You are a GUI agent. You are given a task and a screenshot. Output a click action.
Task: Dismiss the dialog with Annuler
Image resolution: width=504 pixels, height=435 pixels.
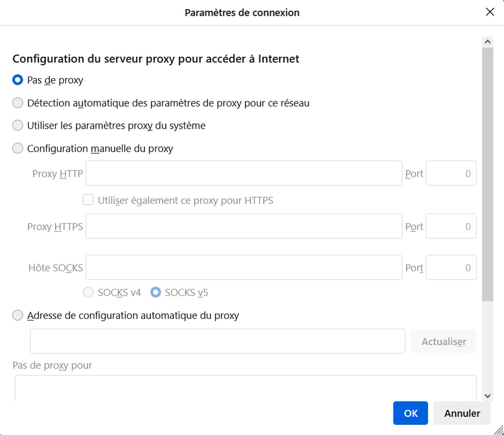pyautogui.click(x=461, y=413)
